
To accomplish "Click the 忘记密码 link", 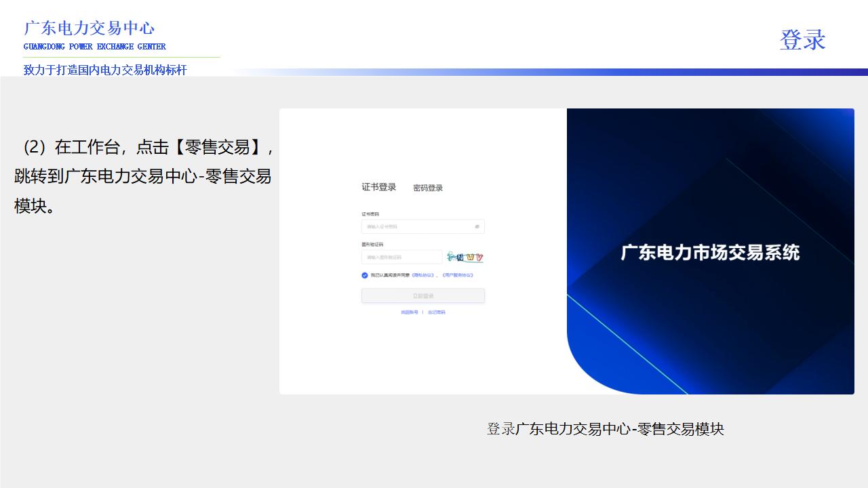I will tap(437, 312).
